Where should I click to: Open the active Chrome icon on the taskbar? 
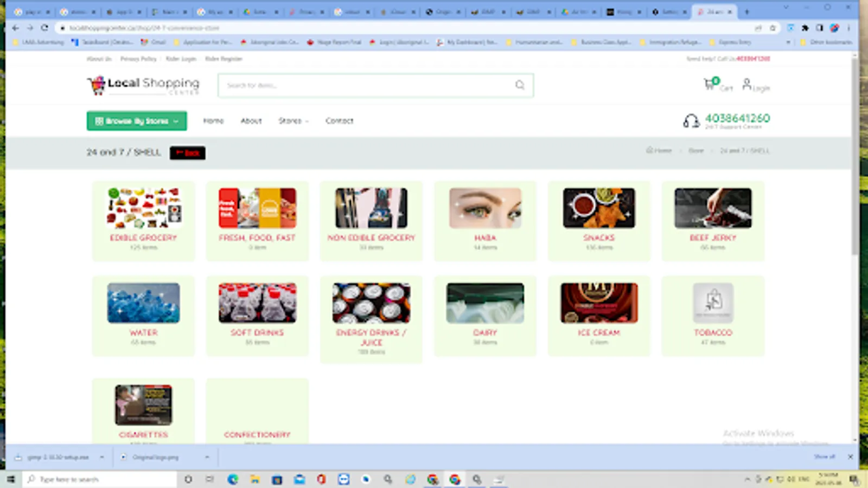coord(455,479)
